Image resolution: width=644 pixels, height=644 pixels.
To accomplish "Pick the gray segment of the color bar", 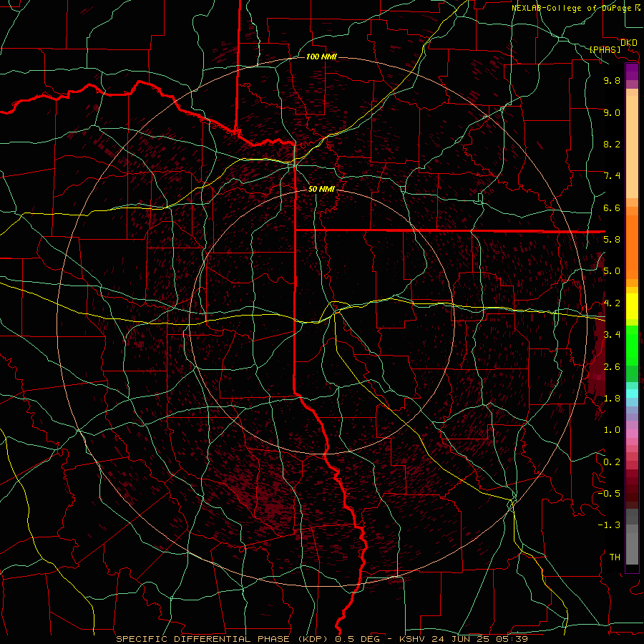I will (632, 536).
